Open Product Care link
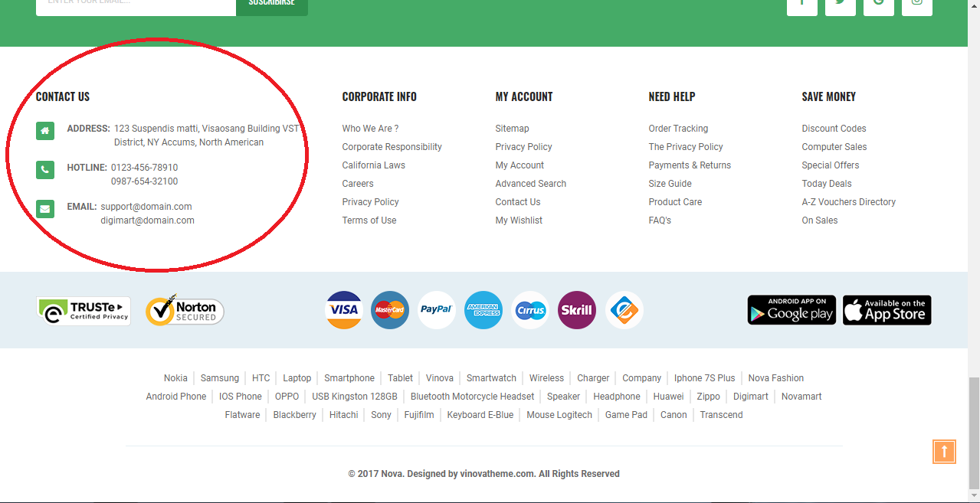This screenshot has width=980, height=503. pos(675,202)
